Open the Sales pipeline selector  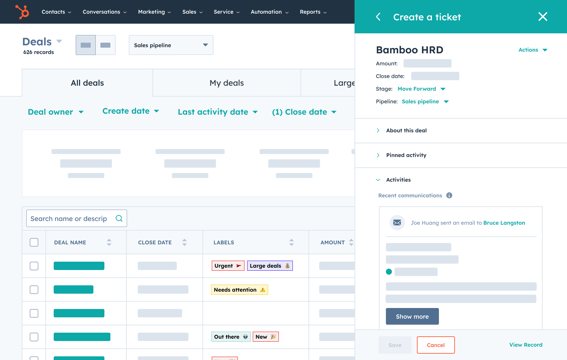point(171,45)
